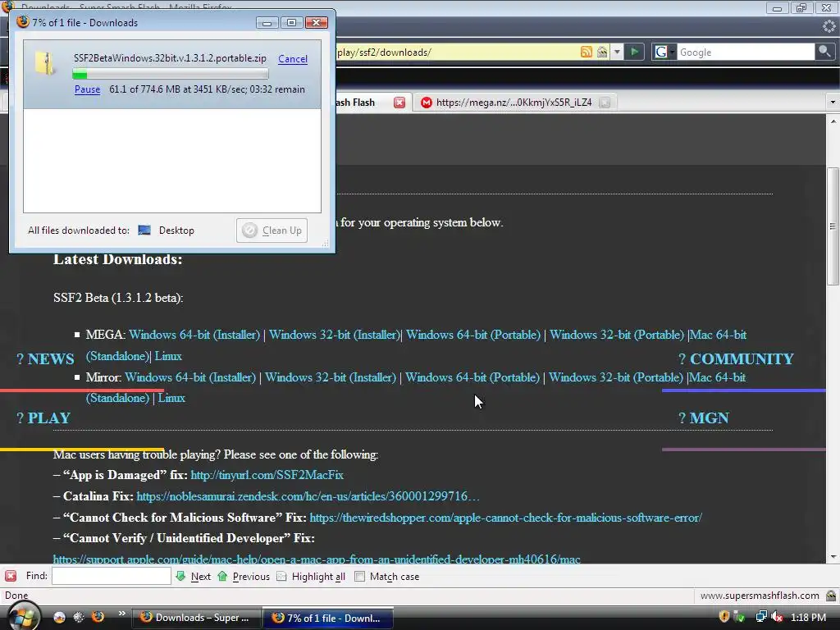The width and height of the screenshot is (840, 630).
Task: Click the Google search input field
Action: click(745, 52)
